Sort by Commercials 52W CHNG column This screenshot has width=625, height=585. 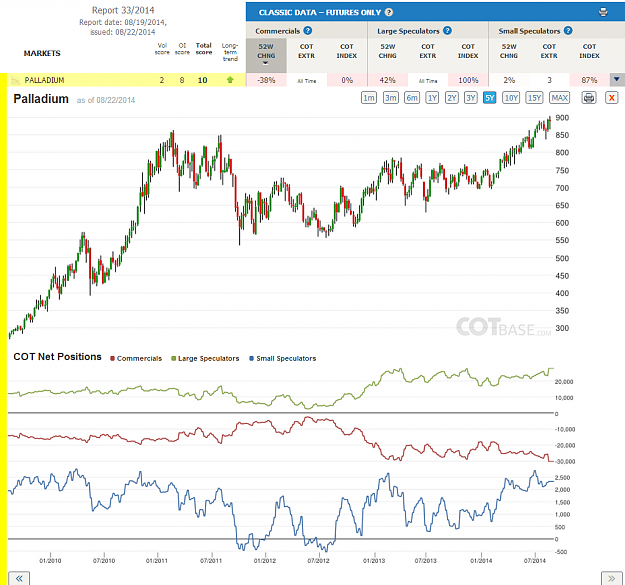[x=266, y=55]
